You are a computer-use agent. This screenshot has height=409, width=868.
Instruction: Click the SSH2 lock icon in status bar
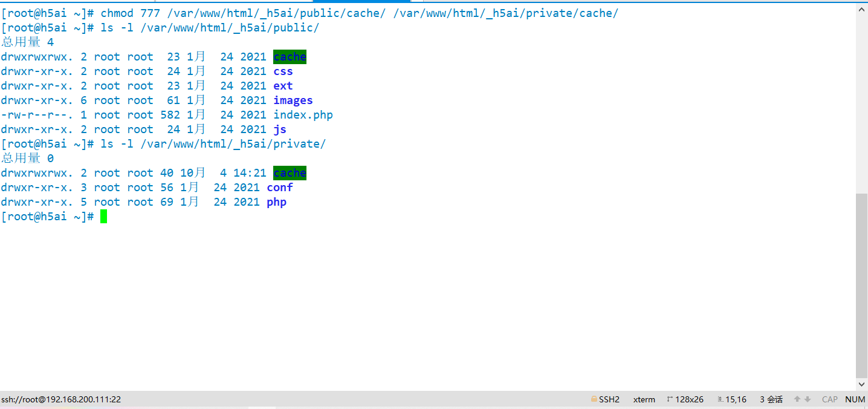click(x=594, y=399)
